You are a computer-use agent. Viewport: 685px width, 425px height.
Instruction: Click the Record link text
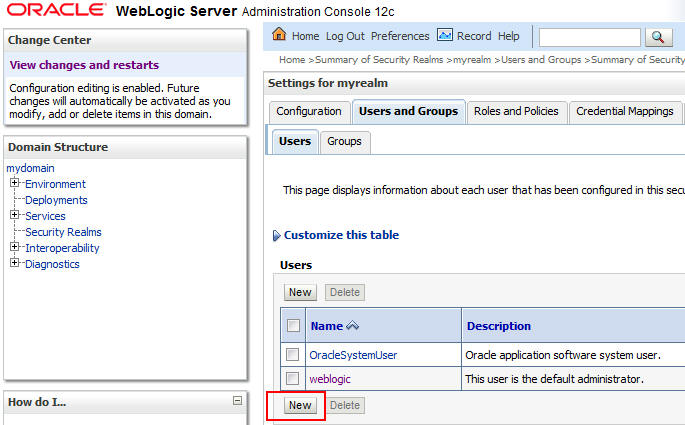(x=474, y=36)
